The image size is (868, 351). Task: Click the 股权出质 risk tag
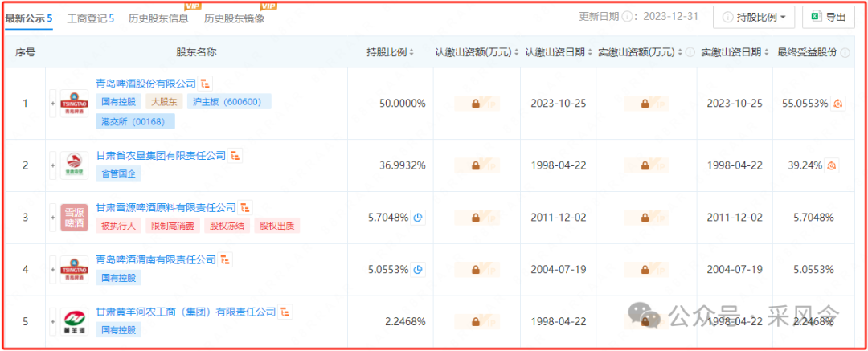pos(276,226)
